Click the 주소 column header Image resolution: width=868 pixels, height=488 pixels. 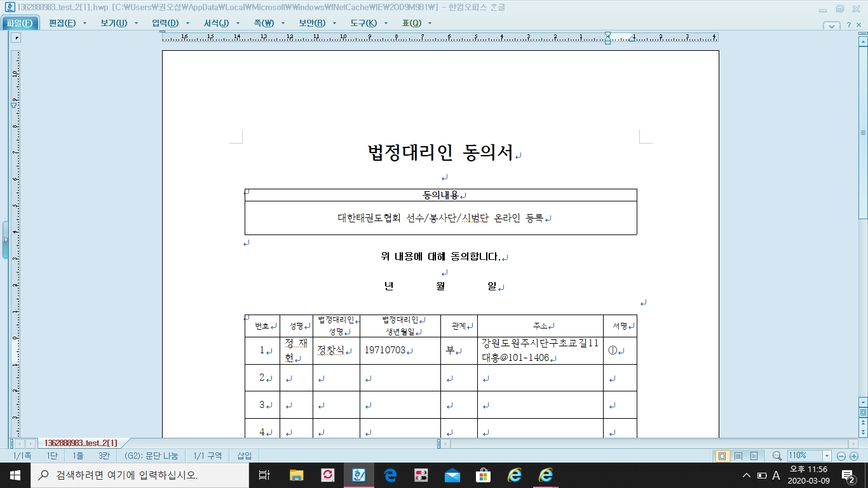[540, 326]
